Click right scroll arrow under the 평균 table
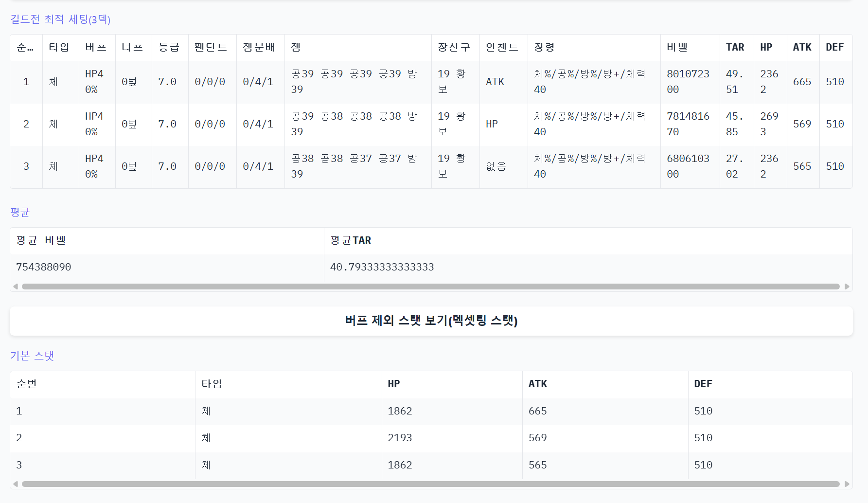 click(847, 287)
